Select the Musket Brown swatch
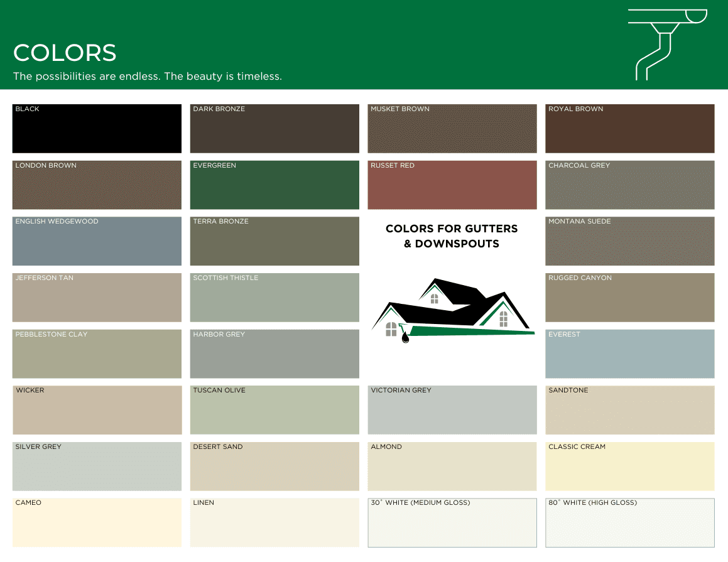Viewport: 728px width, 562px height. pyautogui.click(x=452, y=128)
